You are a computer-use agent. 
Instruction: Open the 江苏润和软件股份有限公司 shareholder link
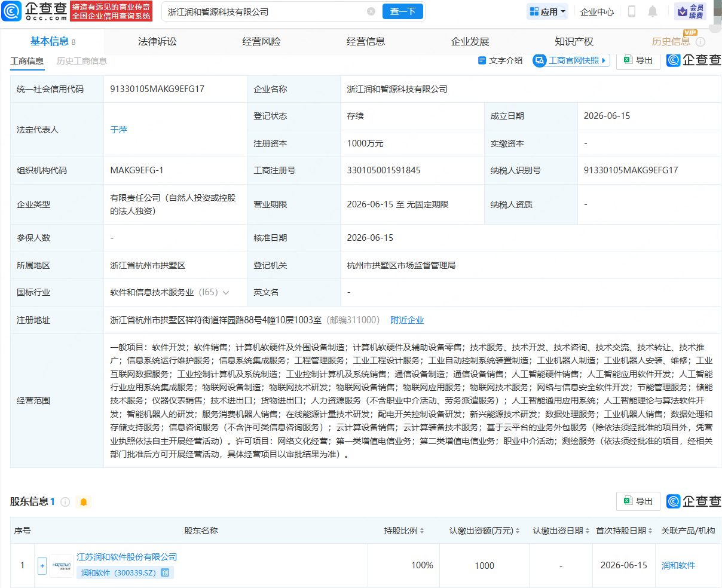tap(127, 557)
